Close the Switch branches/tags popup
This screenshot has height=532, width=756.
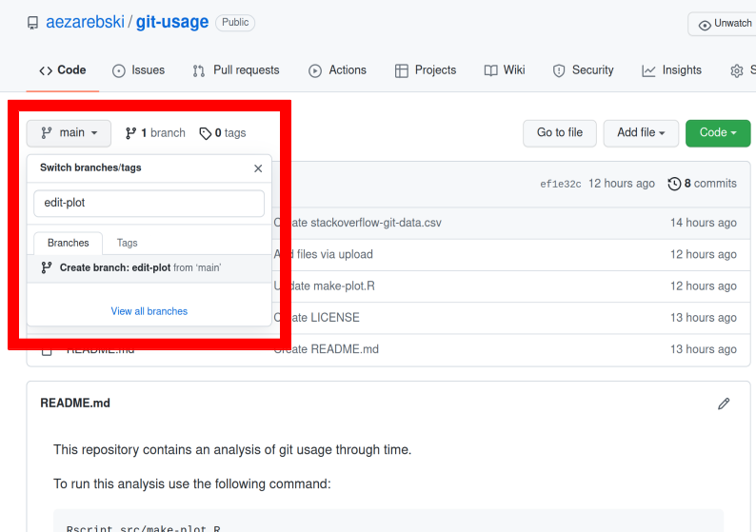(258, 168)
